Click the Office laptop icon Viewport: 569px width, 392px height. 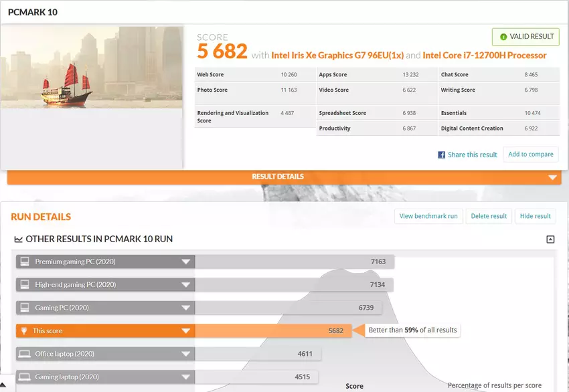click(x=25, y=353)
